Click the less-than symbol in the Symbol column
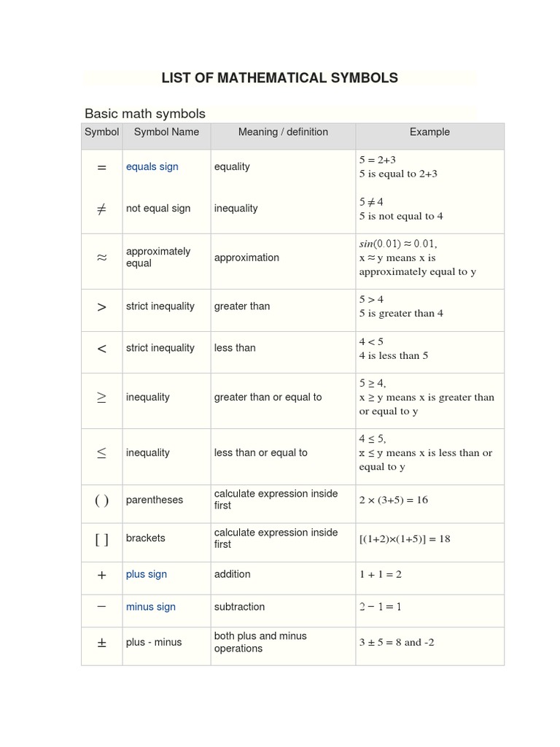 point(101,349)
